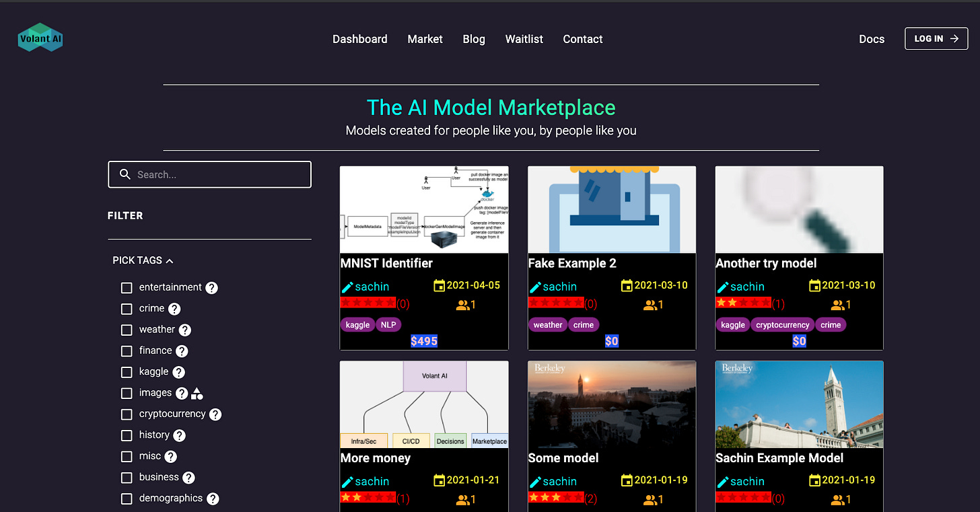Click pencil author icon on Fake Example 2 card
Image resolution: width=980 pixels, height=512 pixels.
(x=535, y=287)
